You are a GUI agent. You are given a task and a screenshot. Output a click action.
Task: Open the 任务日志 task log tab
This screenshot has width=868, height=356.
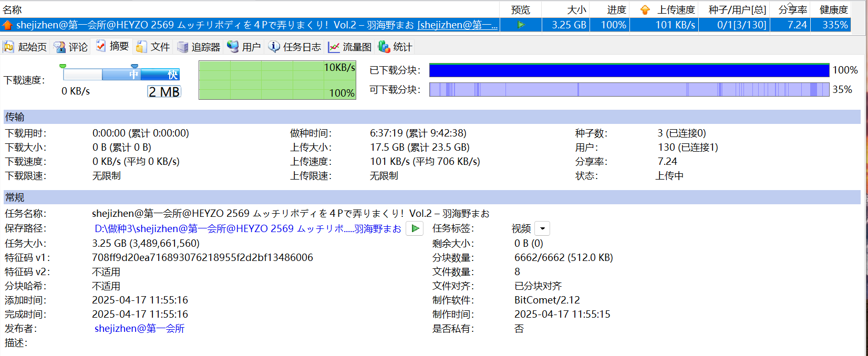[294, 47]
